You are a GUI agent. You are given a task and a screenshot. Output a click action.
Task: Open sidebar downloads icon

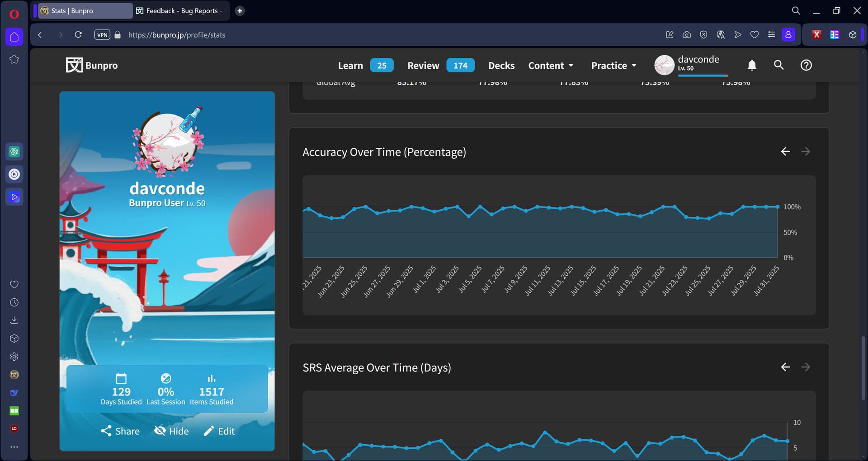point(14,320)
